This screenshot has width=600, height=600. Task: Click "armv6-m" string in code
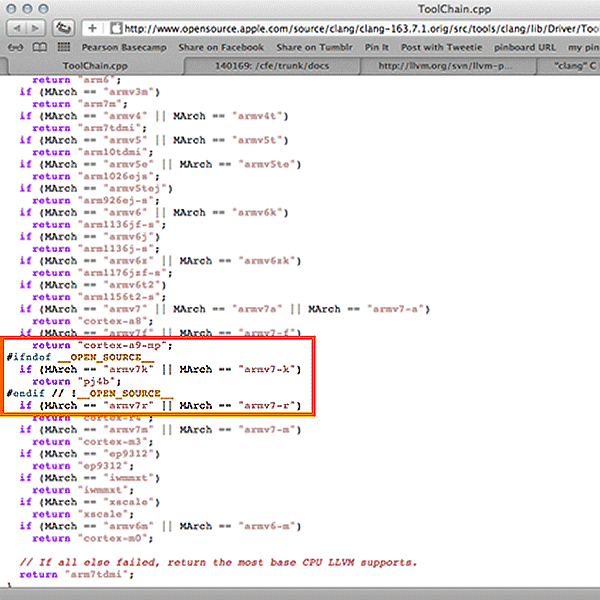266,526
